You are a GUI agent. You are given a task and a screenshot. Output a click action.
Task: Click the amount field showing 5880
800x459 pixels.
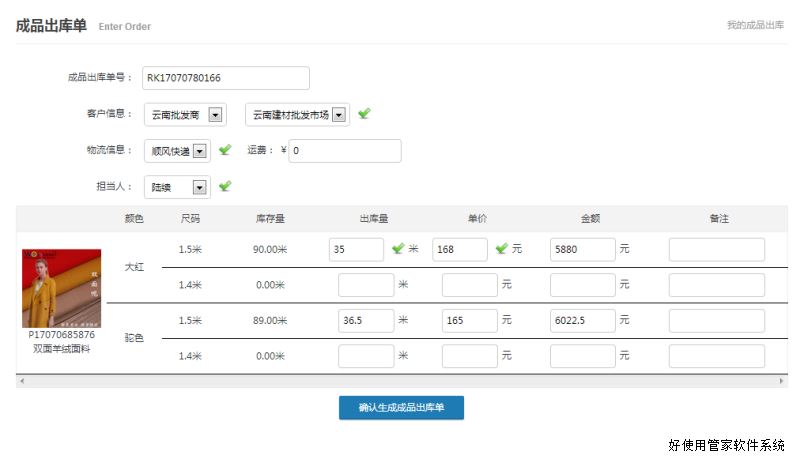click(x=582, y=249)
